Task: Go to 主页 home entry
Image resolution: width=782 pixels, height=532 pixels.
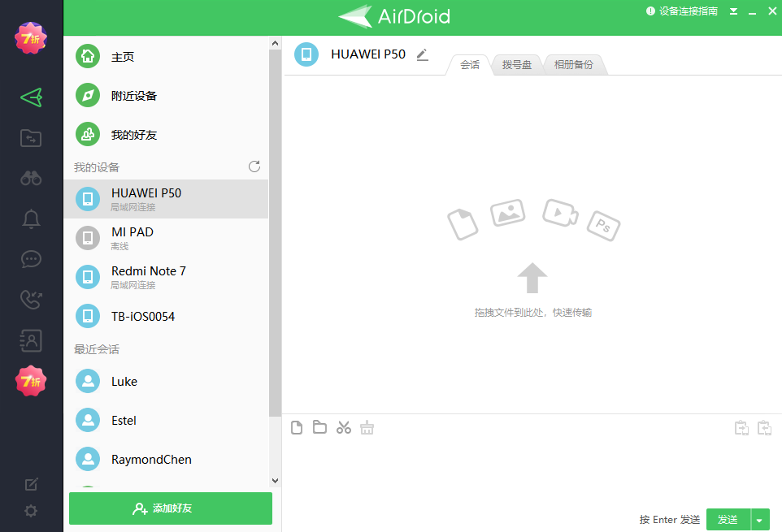Action: point(166,56)
